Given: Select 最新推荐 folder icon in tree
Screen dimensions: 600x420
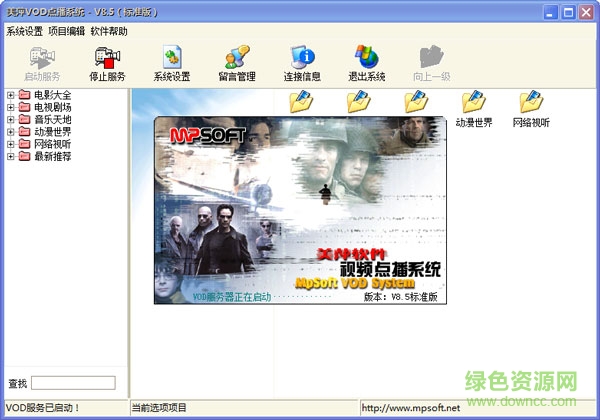Looking at the screenshot, I should (x=24, y=156).
